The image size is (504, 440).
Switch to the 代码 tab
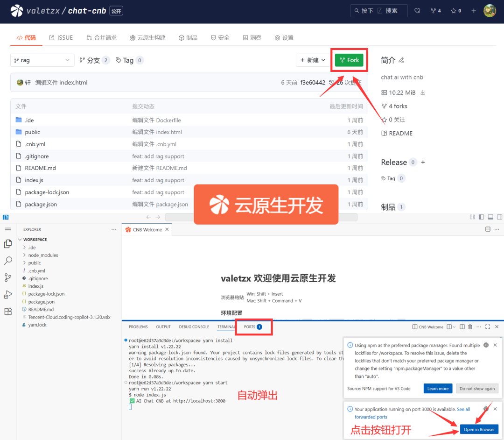pyautogui.click(x=26, y=38)
